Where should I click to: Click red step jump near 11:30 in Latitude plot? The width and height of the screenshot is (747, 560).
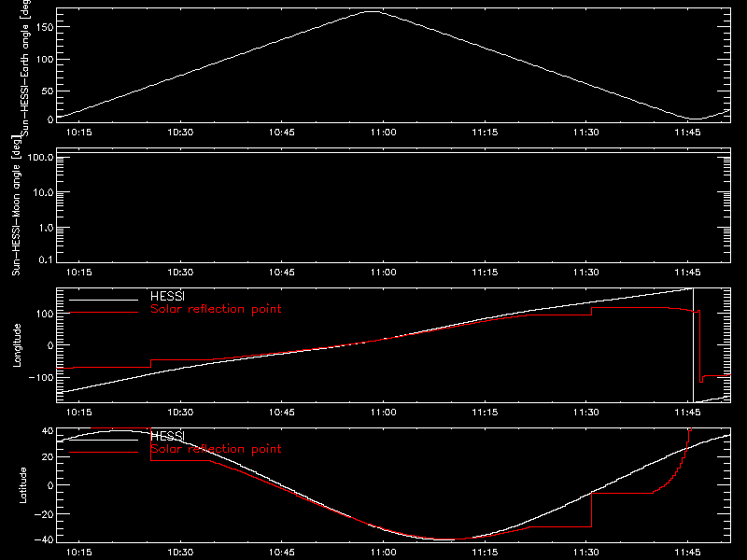tap(591, 510)
